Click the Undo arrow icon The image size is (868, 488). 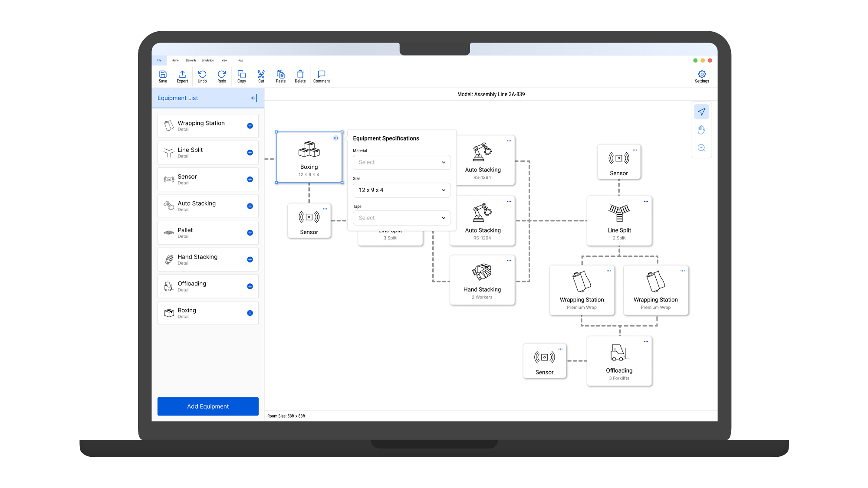[202, 76]
